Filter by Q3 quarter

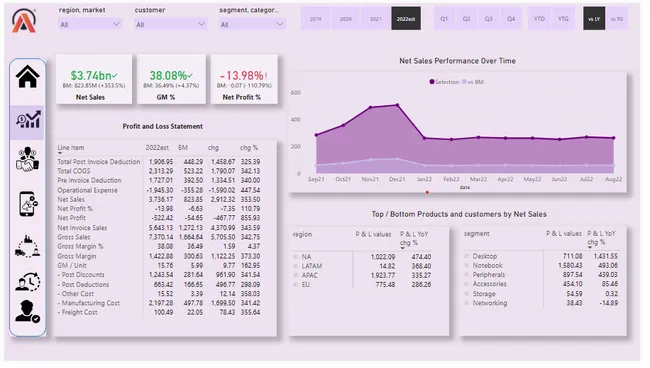(x=489, y=19)
